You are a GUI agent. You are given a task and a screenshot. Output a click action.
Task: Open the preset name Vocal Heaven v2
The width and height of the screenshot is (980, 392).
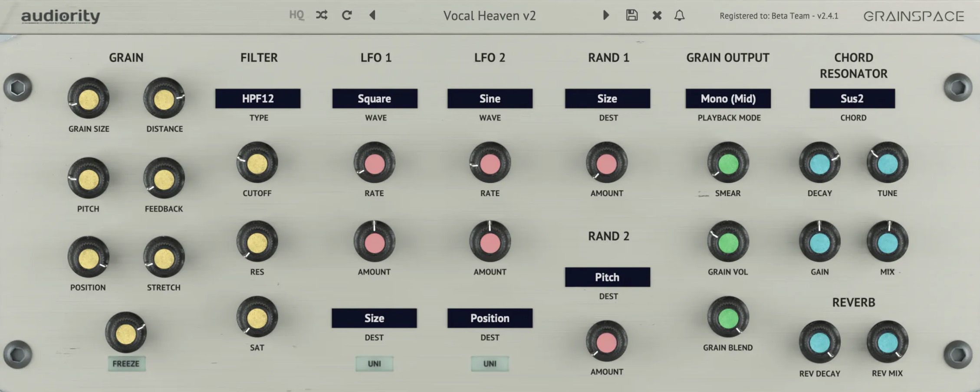pyautogui.click(x=490, y=16)
